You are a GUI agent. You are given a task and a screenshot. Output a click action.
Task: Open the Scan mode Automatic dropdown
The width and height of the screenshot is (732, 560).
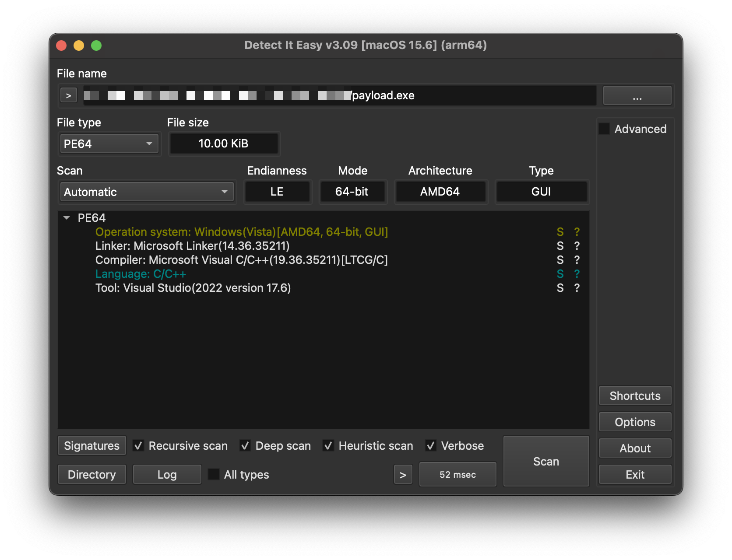click(147, 192)
